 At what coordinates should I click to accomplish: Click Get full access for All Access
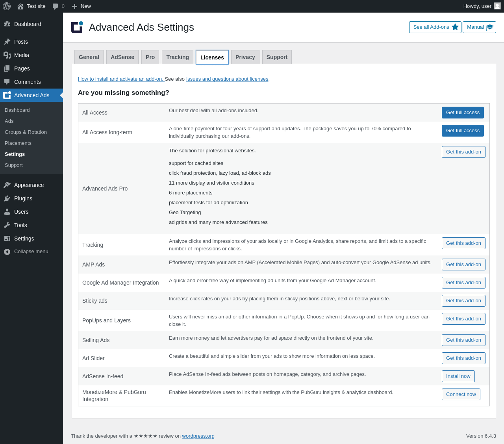pyautogui.click(x=463, y=113)
